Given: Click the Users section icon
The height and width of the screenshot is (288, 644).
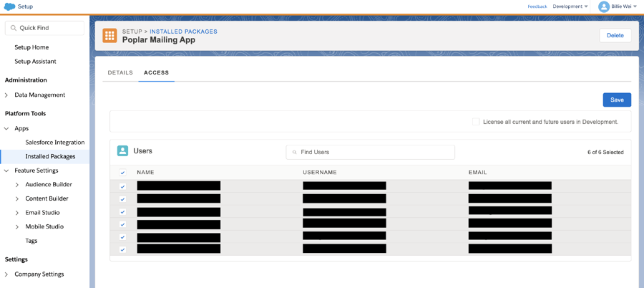Looking at the screenshot, I should (x=122, y=151).
